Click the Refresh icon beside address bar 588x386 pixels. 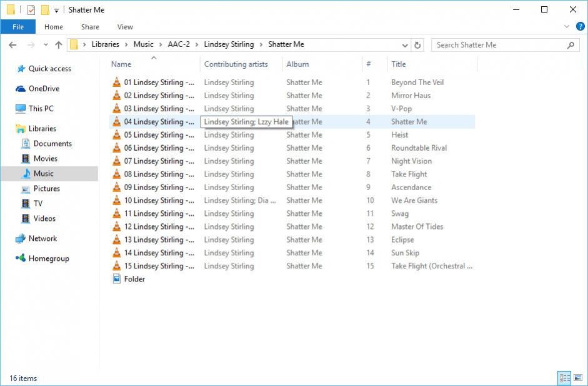418,45
